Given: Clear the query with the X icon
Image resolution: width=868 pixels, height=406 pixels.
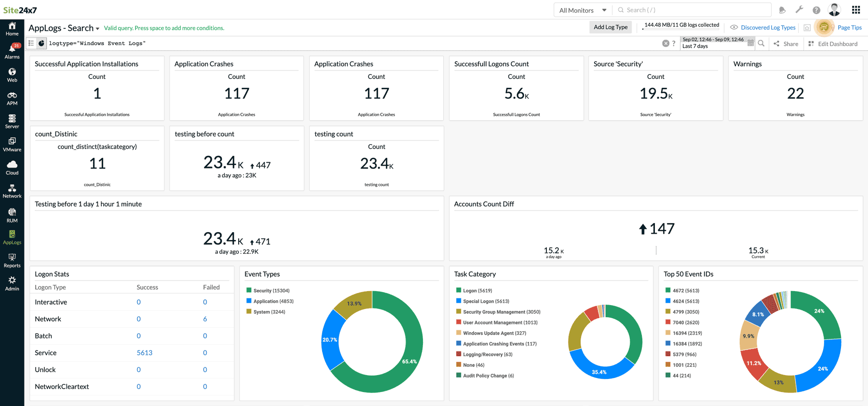Looking at the screenshot, I should click(x=665, y=43).
